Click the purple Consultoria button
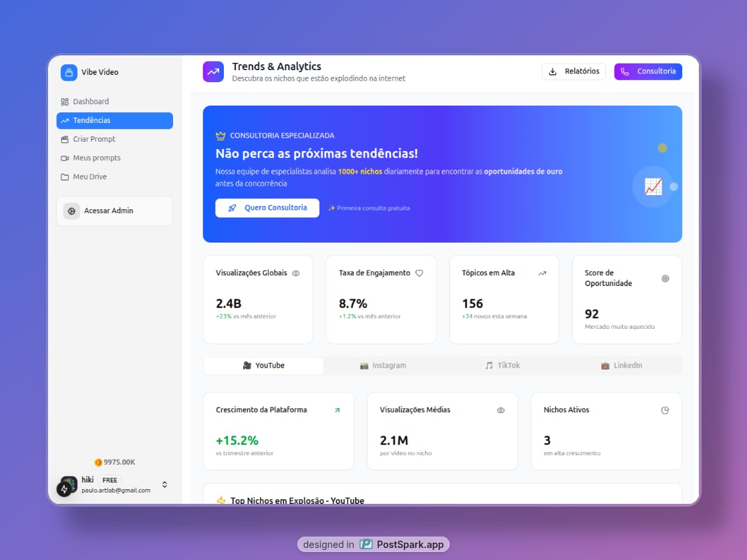 point(647,72)
